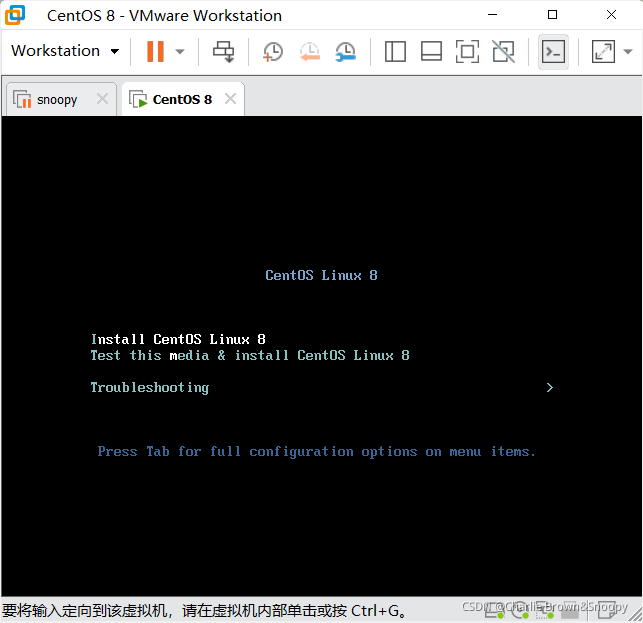The height and width of the screenshot is (623, 643).
Task: Switch to Unity mode icon
Action: pos(504,52)
